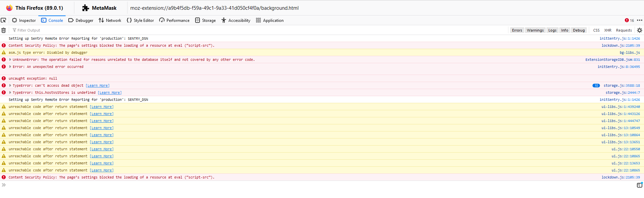This screenshot has width=644, height=198.
Task: Open source link ui-libs.js:13:13651
Action: click(620, 142)
